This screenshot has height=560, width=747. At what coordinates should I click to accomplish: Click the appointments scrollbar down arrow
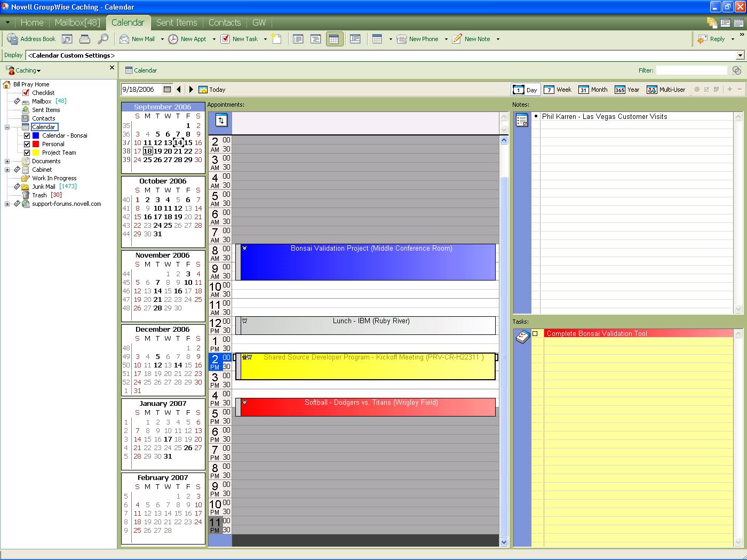tap(504, 542)
